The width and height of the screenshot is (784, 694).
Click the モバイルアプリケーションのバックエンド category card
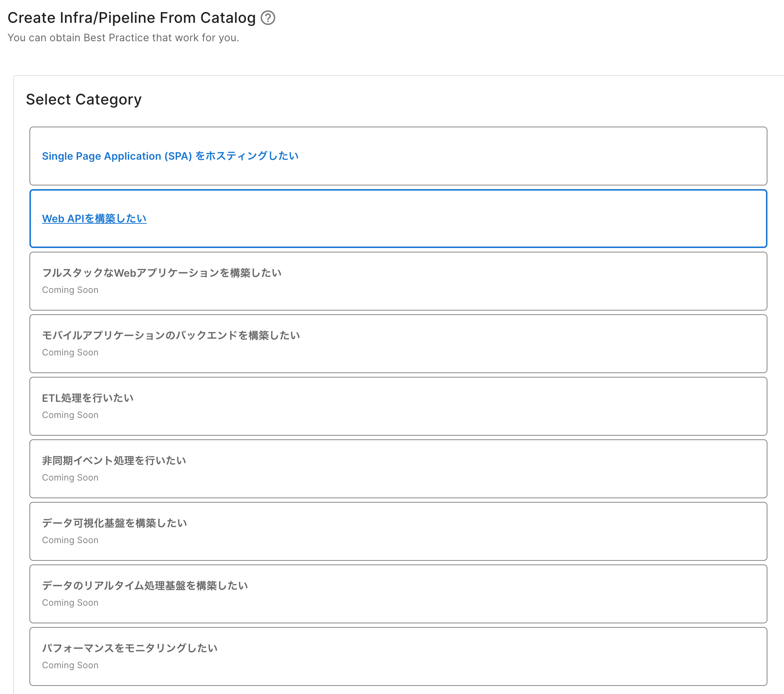(398, 344)
